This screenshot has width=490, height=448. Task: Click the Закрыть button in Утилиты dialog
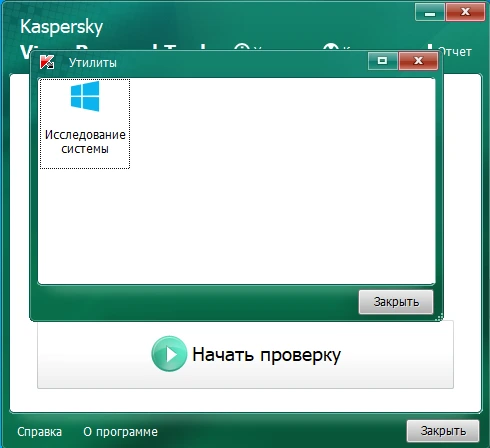coord(396,302)
